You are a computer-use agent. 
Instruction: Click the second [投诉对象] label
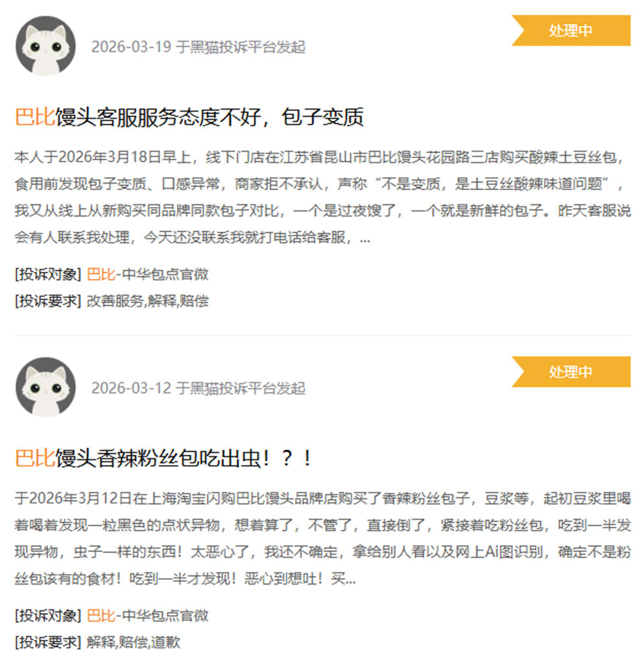(x=48, y=616)
